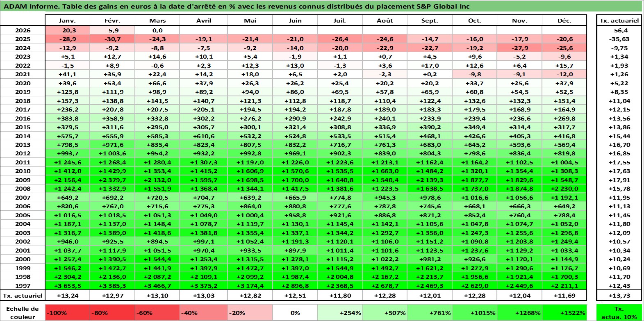Click cell -20,3 for Janv. 2026
This screenshot has height=321, width=644.
[x=67, y=30]
